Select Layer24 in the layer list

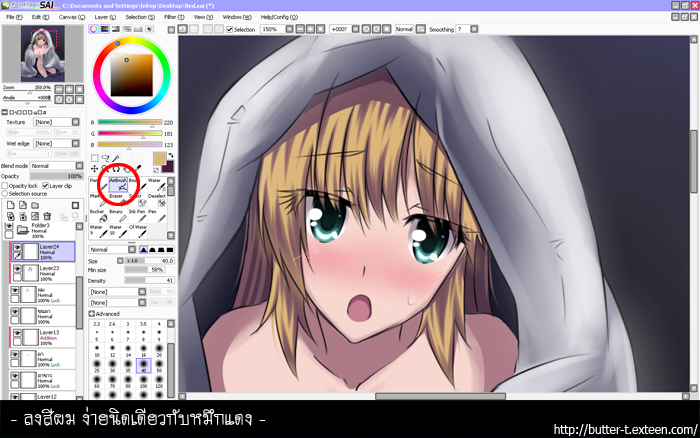point(42,252)
